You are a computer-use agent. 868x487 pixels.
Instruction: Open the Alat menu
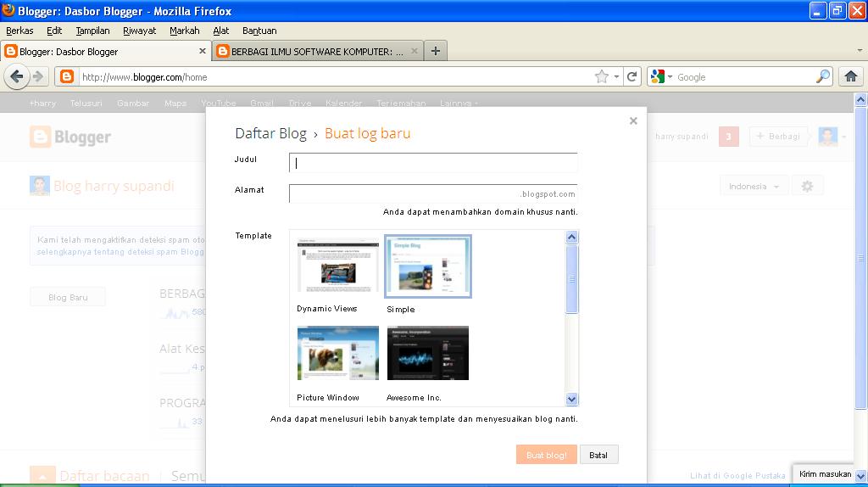pos(221,31)
